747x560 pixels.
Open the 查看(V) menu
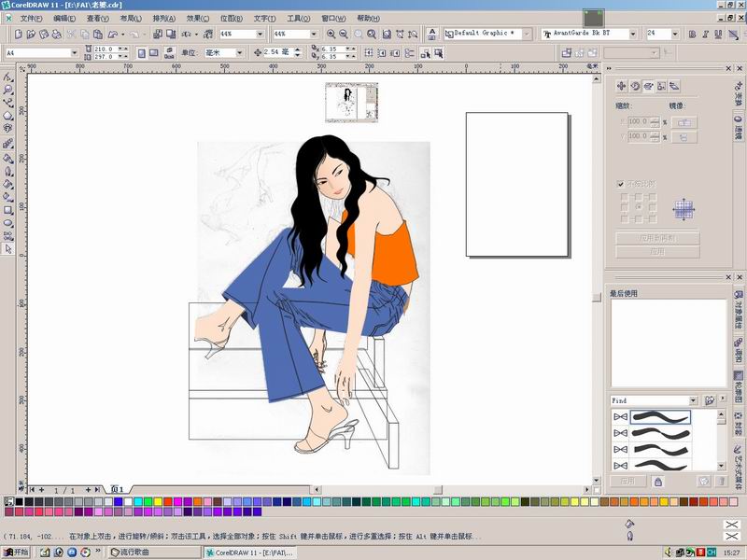tap(98, 19)
